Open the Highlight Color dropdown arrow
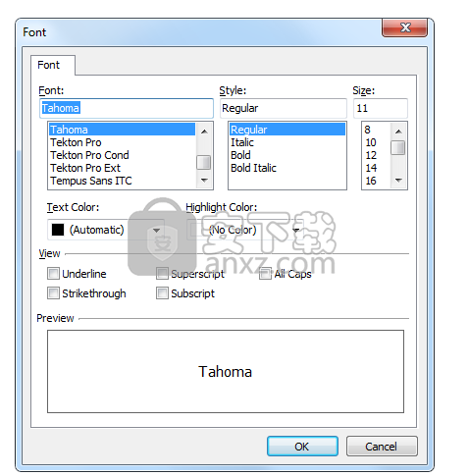The width and height of the screenshot is (468, 476). 296,231
